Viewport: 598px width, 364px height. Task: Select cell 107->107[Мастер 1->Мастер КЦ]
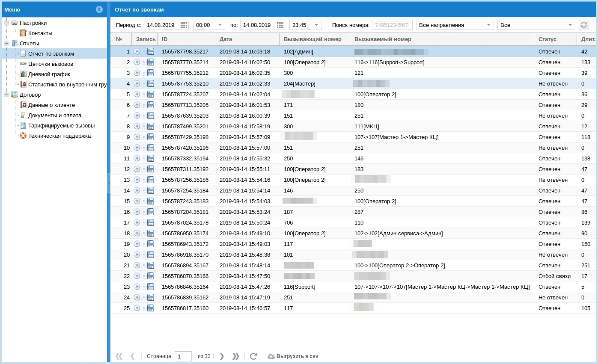pos(396,137)
